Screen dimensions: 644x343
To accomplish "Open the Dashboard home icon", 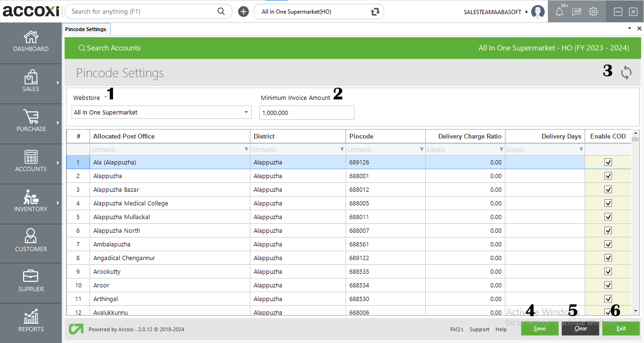I will click(31, 37).
